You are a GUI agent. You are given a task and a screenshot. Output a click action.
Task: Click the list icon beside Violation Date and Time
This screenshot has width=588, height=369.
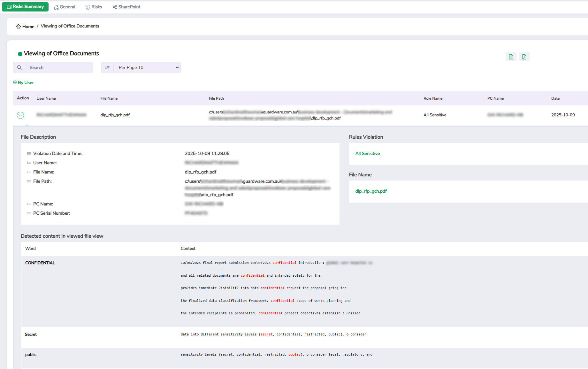[29, 154]
